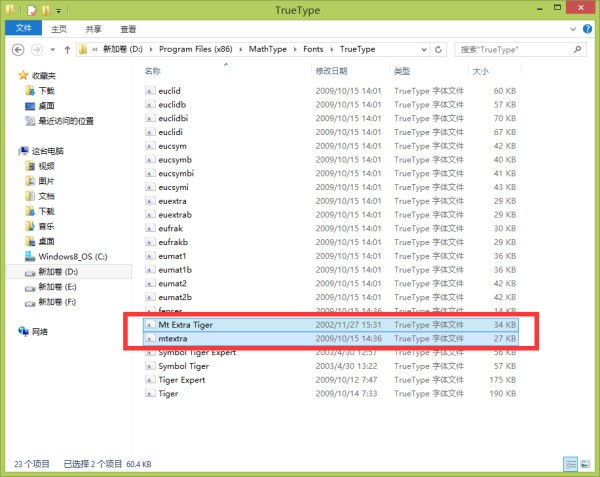Screen dimensions: 600x477
Task: Switch to the 查看 ribbon tab
Action: click(128, 29)
